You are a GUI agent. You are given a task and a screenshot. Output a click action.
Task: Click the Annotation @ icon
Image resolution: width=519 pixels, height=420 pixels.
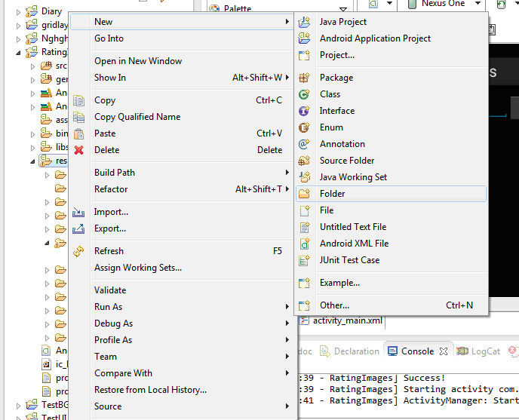click(x=304, y=144)
